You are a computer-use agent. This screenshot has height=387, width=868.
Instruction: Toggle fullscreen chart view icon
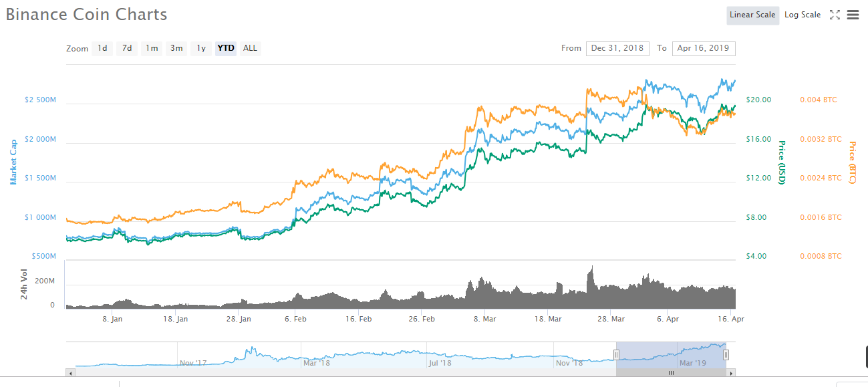click(x=835, y=15)
